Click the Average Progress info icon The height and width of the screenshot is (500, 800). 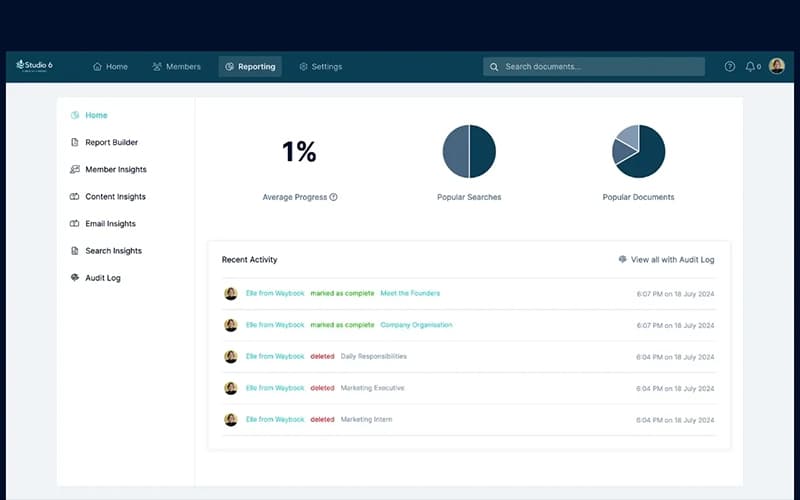tap(334, 197)
